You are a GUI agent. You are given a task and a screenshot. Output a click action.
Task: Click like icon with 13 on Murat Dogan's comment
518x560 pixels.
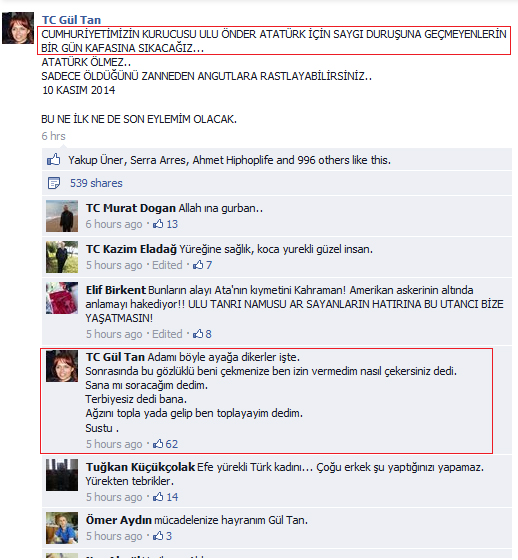click(158, 224)
